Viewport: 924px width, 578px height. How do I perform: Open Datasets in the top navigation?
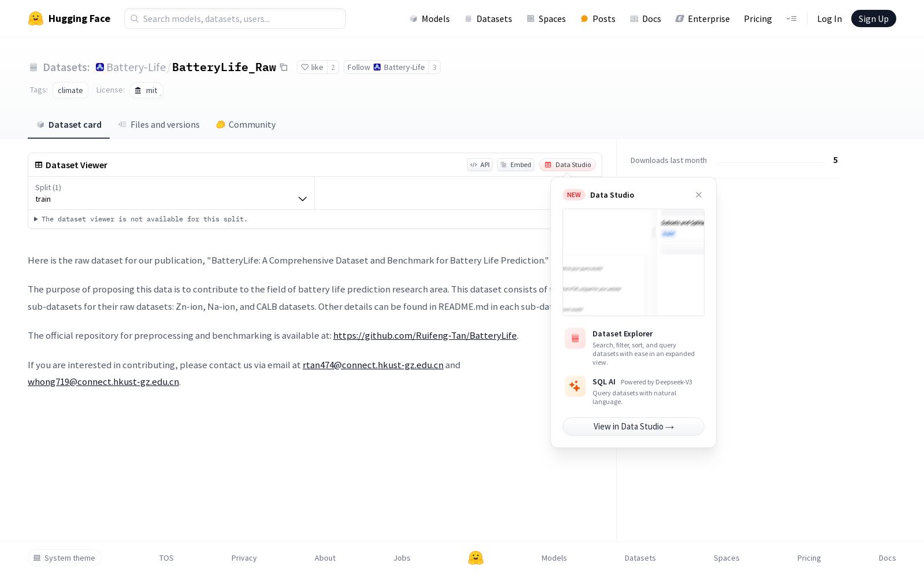(489, 19)
